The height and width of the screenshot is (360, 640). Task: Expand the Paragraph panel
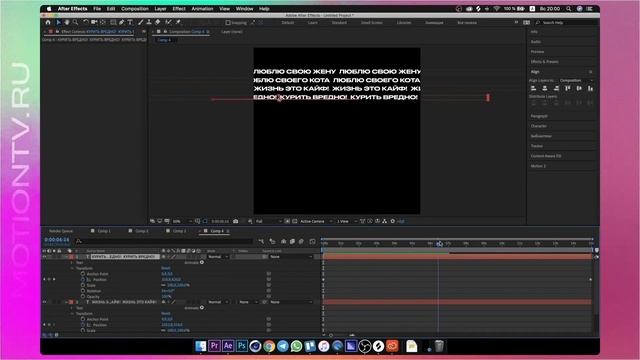[539, 116]
